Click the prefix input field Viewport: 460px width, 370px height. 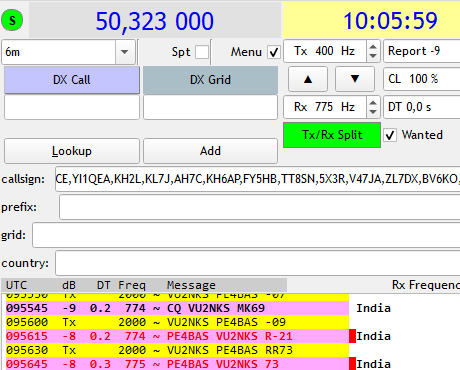point(260,207)
